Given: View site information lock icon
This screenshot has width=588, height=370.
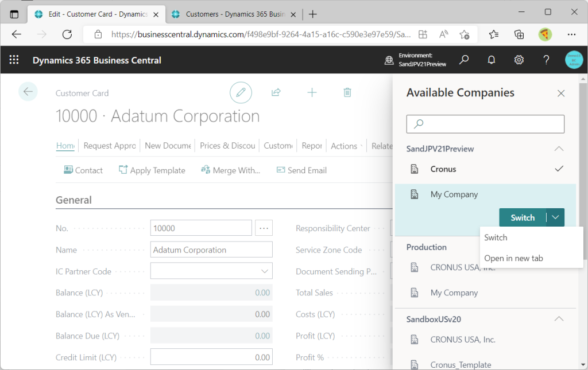Looking at the screenshot, I should coord(98,35).
